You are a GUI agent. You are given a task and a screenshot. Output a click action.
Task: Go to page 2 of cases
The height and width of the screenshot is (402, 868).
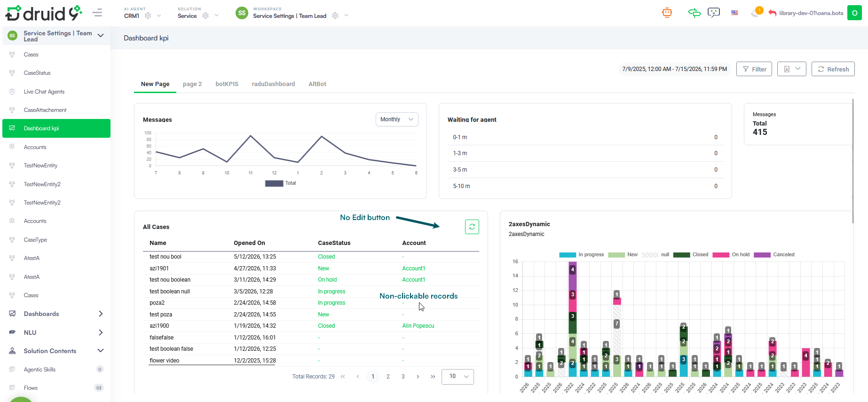388,377
